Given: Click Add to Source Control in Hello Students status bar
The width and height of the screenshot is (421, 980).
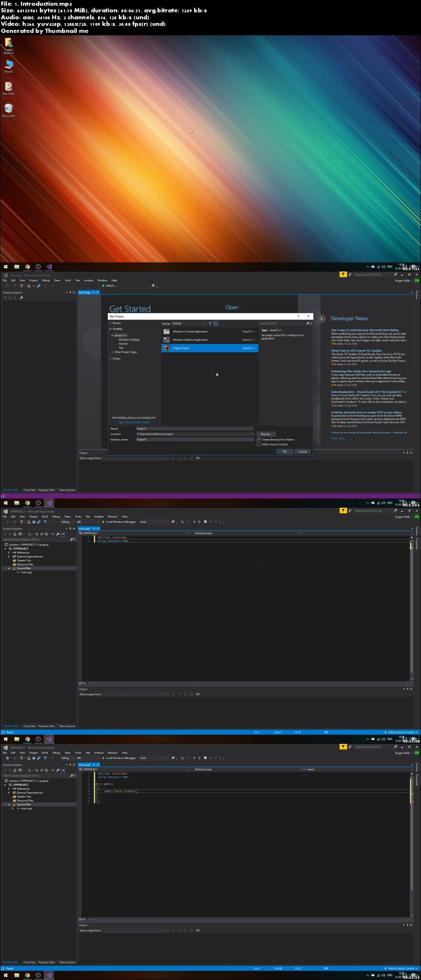Looking at the screenshot, I should (401, 968).
